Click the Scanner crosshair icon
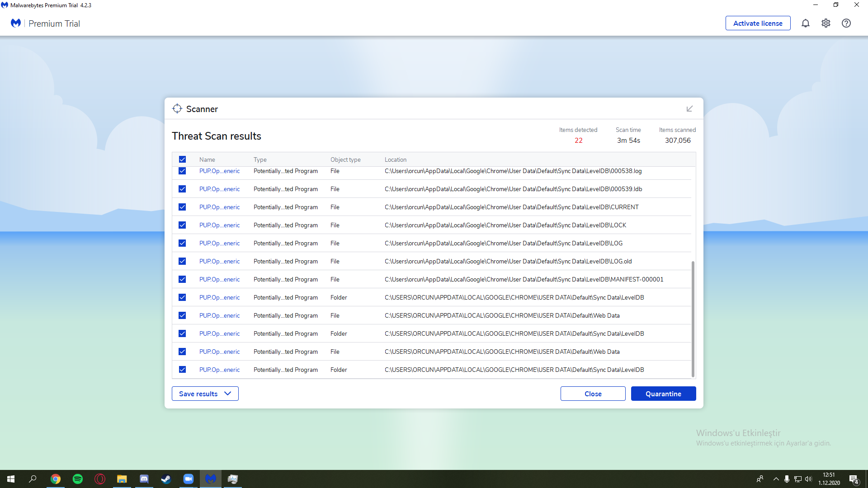The width and height of the screenshot is (868, 488). 177,109
